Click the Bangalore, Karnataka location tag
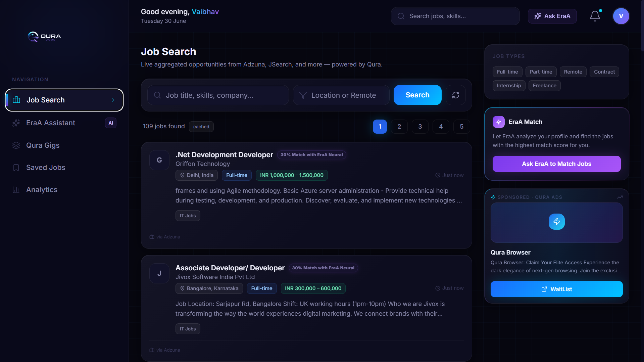This screenshot has height=362, width=644. 209,288
